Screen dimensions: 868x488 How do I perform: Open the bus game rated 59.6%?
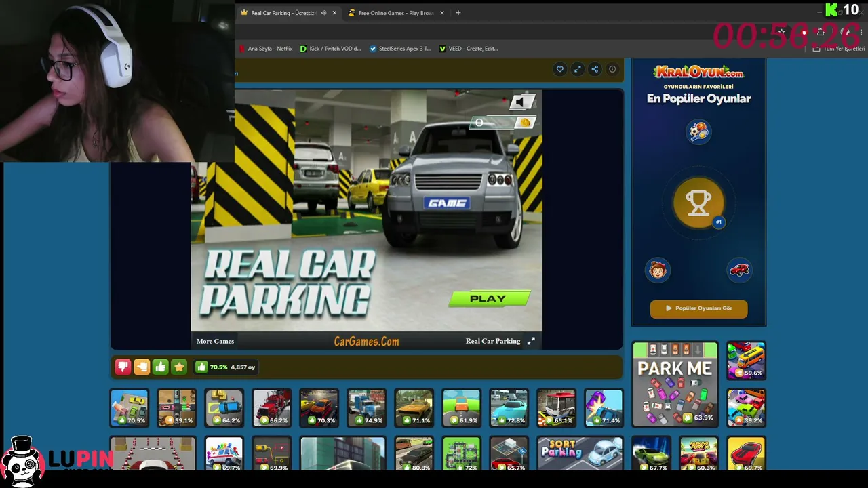point(746,360)
